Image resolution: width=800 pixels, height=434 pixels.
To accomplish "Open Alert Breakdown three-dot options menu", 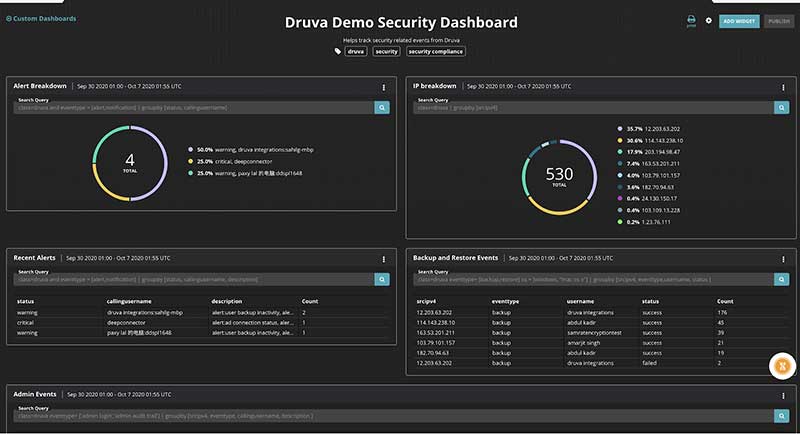I will [x=383, y=87].
